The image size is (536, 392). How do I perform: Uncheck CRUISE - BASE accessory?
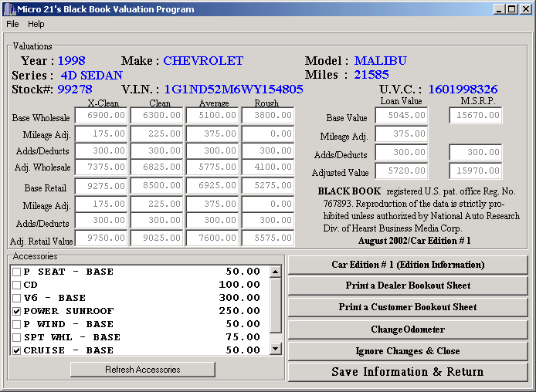pyautogui.click(x=16, y=350)
